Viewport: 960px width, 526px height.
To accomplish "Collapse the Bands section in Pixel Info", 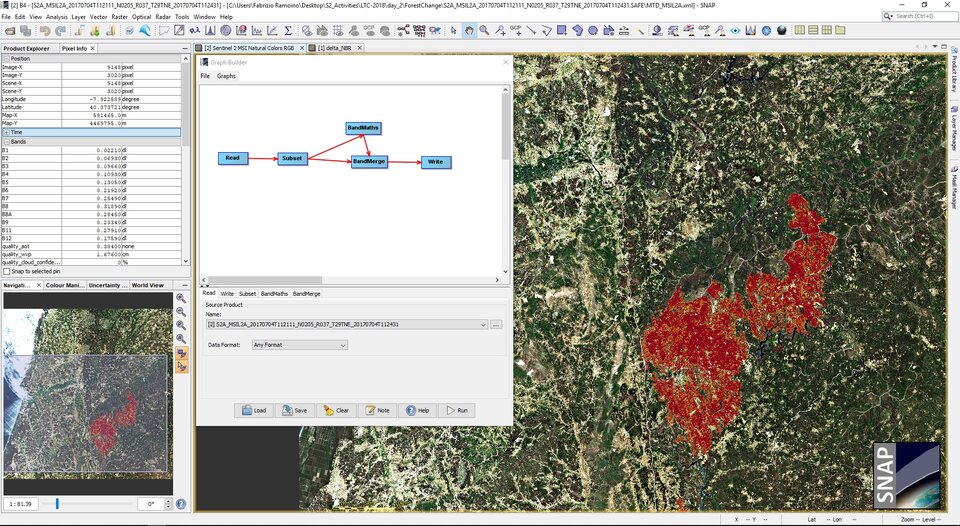I will pyautogui.click(x=7, y=141).
